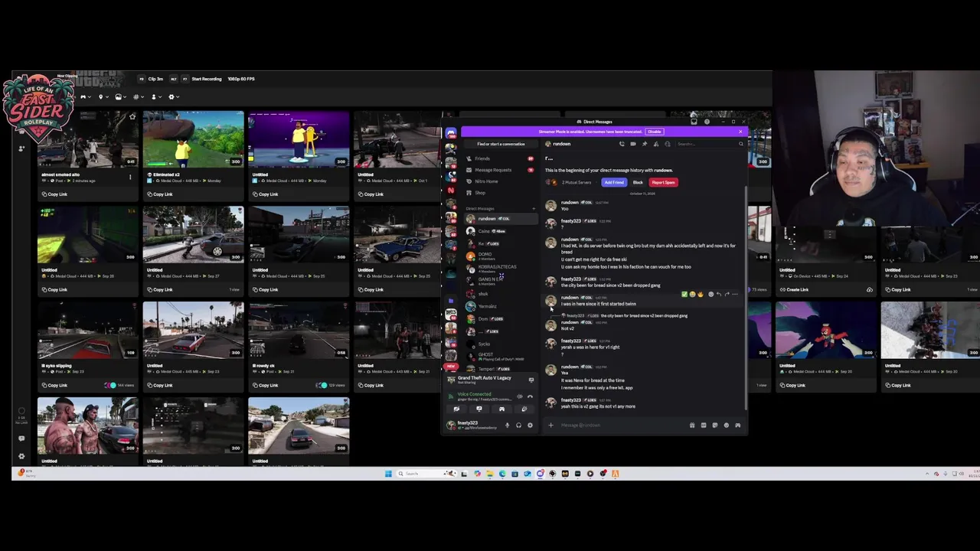This screenshot has width=980, height=551.
Task: Click the Create DM plus icon
Action: point(534,209)
